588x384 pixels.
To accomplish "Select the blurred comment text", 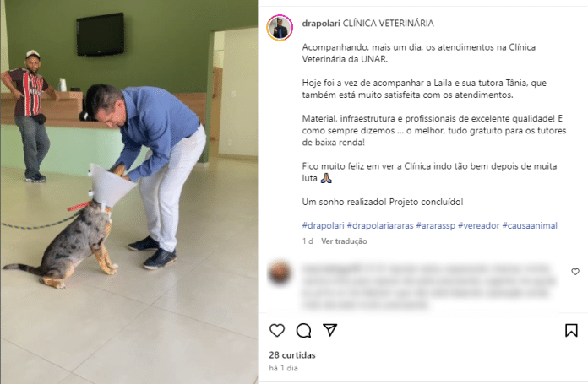I will 428,287.
